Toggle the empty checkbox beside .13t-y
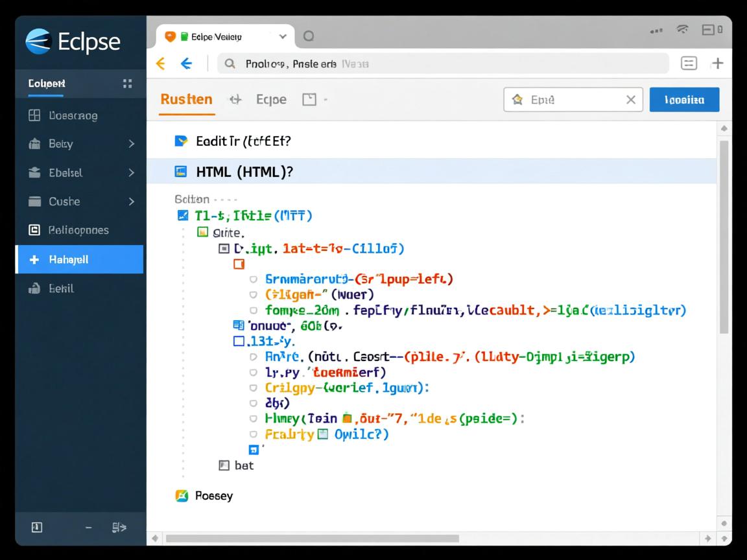 [238, 340]
